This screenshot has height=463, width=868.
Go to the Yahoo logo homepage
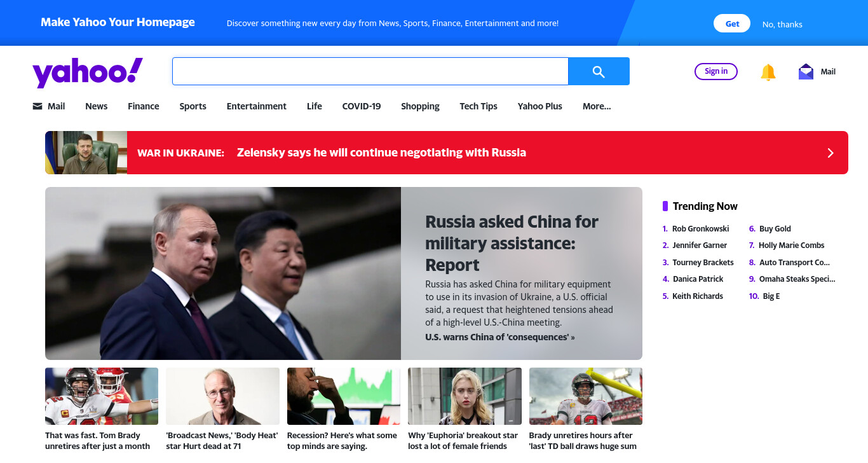click(x=88, y=72)
